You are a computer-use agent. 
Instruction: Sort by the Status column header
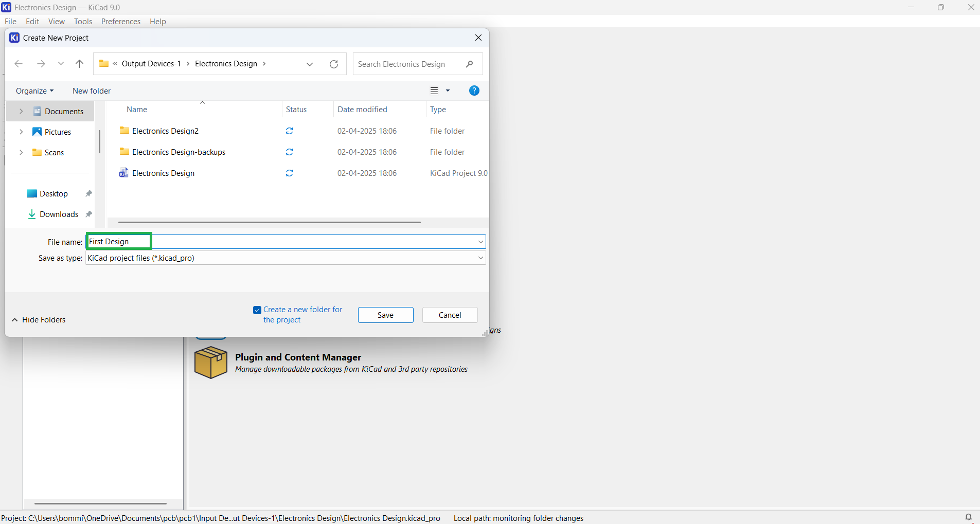tap(296, 110)
